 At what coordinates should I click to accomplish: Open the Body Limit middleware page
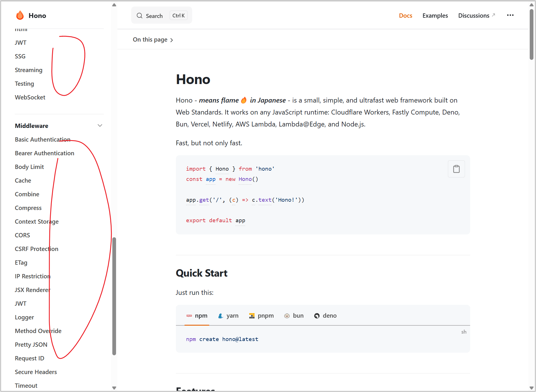29,167
